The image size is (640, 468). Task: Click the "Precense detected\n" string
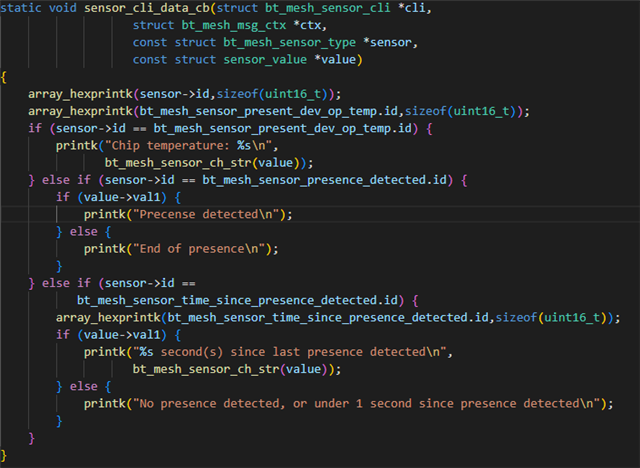(206, 215)
